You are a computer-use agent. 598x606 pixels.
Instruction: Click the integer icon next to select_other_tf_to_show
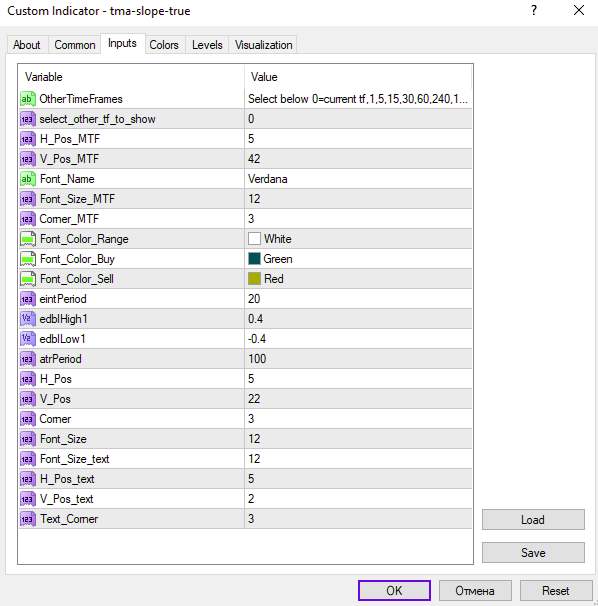pyautogui.click(x=27, y=119)
